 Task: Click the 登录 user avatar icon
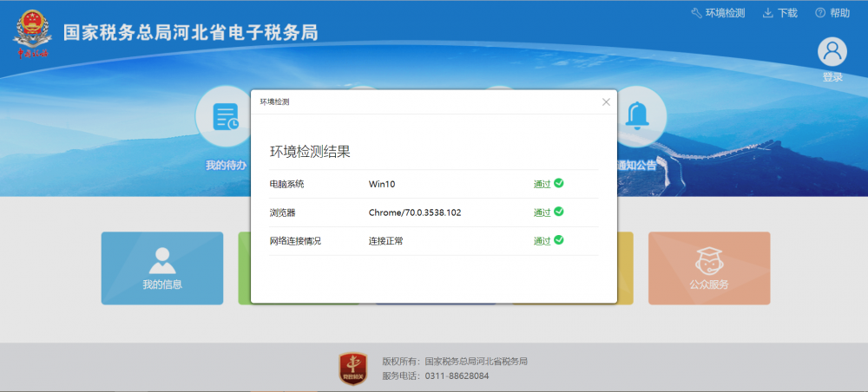click(x=832, y=52)
